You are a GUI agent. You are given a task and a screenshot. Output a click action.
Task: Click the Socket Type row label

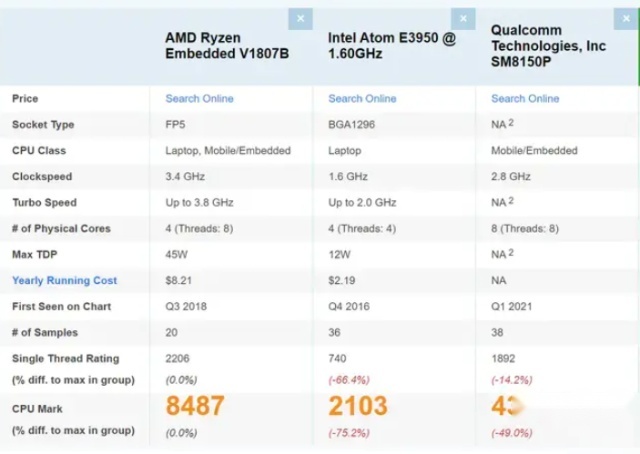click(43, 125)
